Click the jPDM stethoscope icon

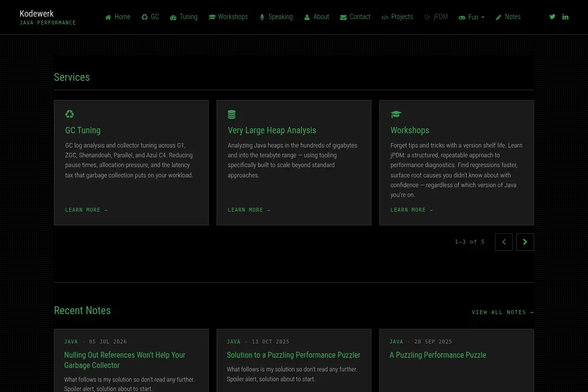pyautogui.click(x=427, y=17)
